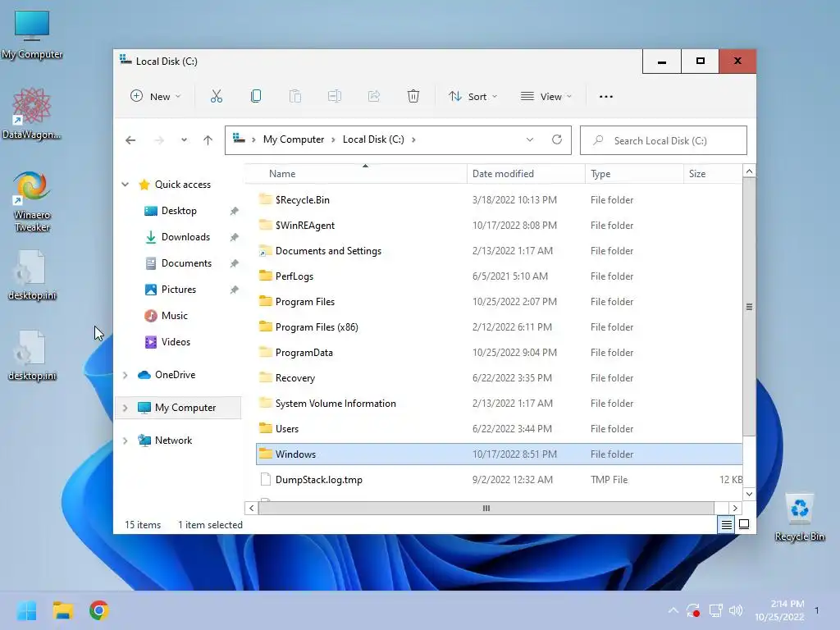840x630 pixels.
Task: Sort by Date modified column header
Action: click(526, 174)
